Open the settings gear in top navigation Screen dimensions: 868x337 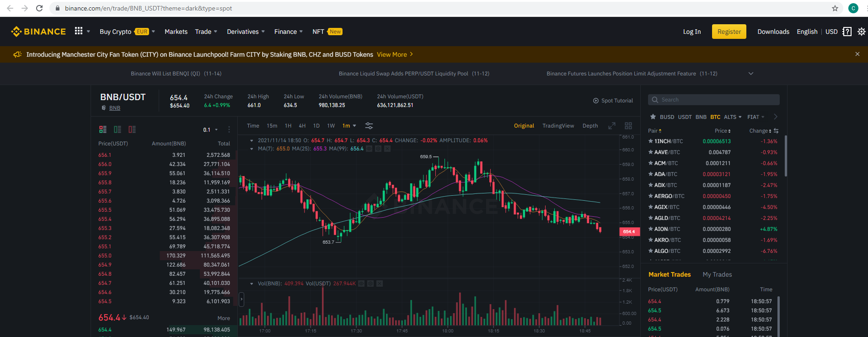click(x=862, y=32)
